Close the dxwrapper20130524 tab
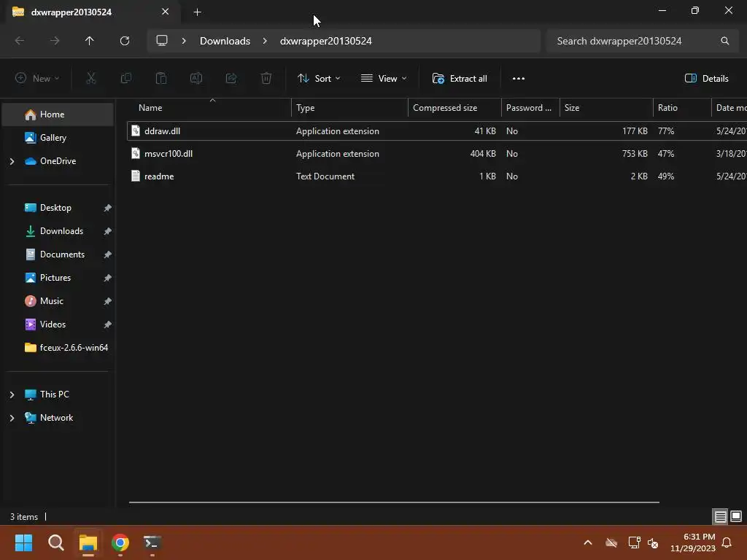Image resolution: width=747 pixels, height=560 pixels. click(166, 12)
